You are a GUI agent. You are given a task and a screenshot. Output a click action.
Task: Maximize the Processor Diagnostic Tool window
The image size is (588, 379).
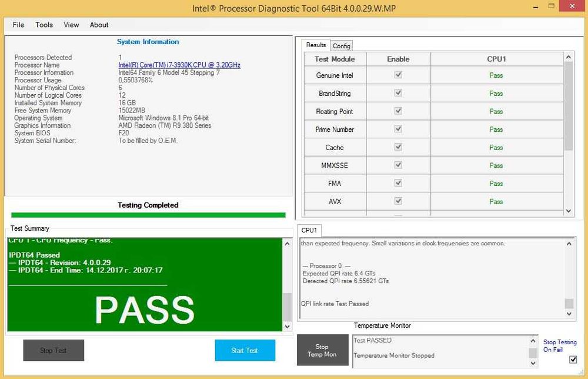(x=552, y=6)
